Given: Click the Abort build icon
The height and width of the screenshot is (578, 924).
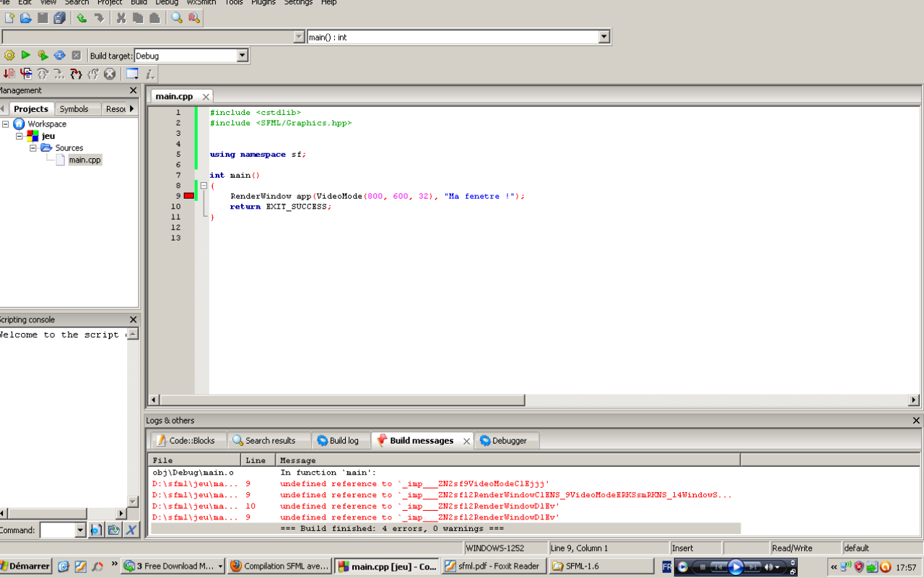Looking at the screenshot, I should (x=77, y=55).
